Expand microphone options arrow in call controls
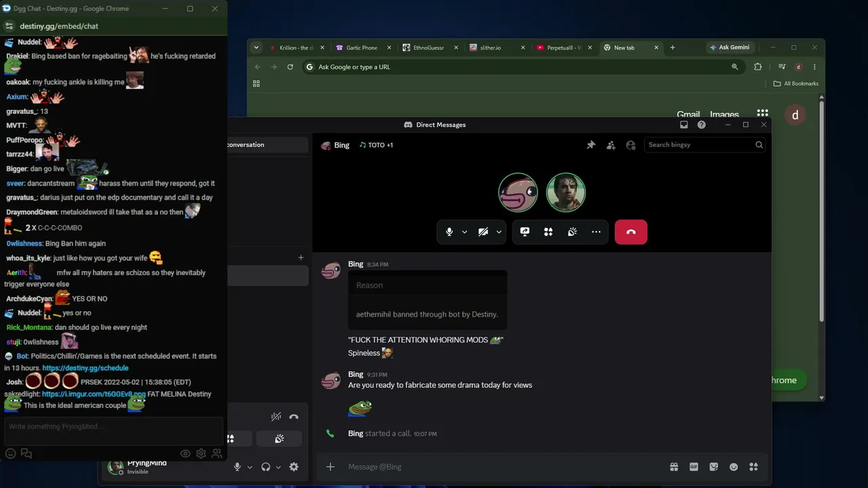The width and height of the screenshot is (868, 488). click(465, 232)
